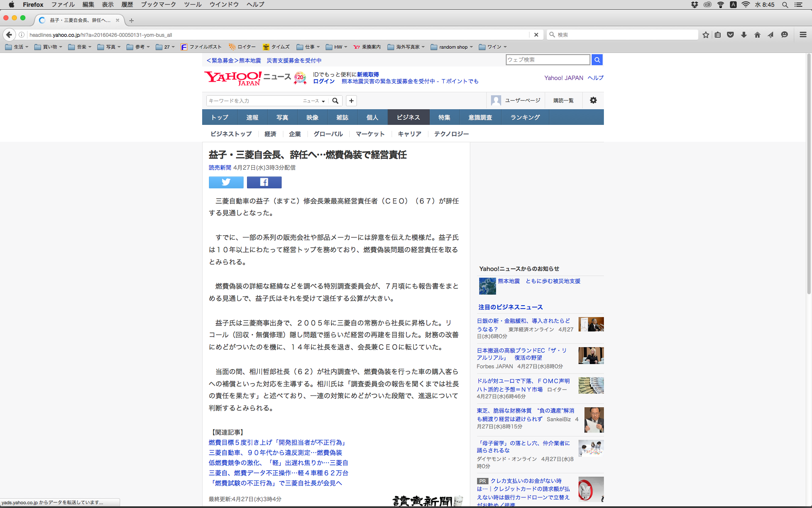The image size is (812, 508).
Task: Open the ブックマーク menu in menu bar
Action: 158,4
